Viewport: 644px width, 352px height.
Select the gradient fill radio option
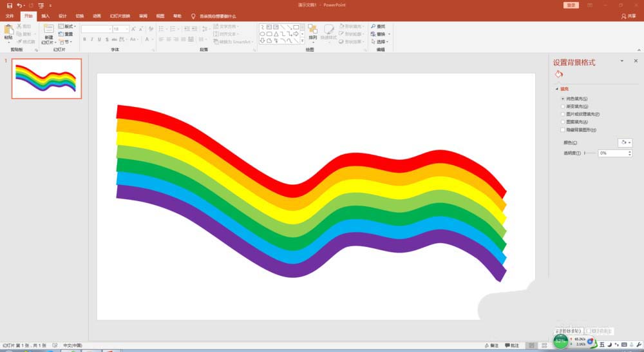563,106
